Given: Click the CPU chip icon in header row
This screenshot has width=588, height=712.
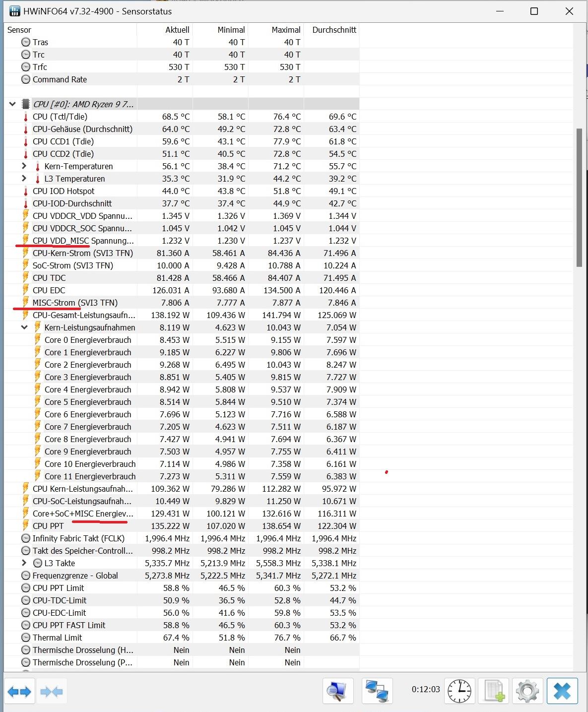Looking at the screenshot, I should pyautogui.click(x=26, y=104).
